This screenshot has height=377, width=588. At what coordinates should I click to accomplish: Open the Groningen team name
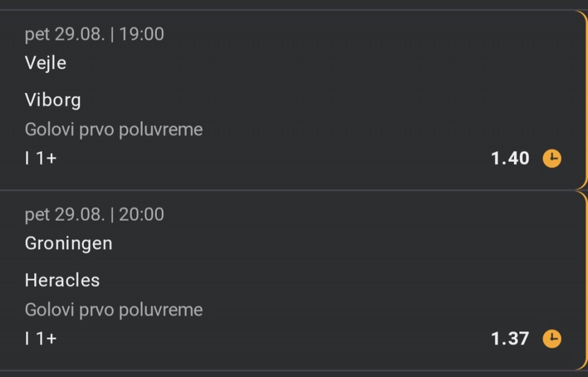click(x=69, y=244)
